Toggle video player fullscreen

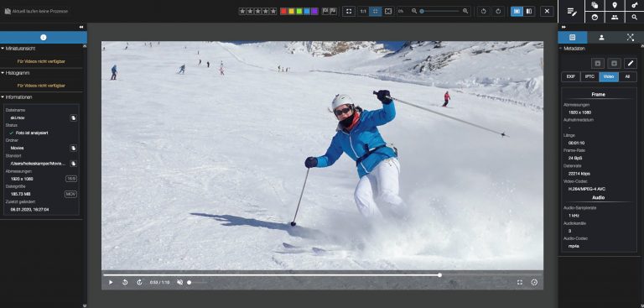click(520, 283)
